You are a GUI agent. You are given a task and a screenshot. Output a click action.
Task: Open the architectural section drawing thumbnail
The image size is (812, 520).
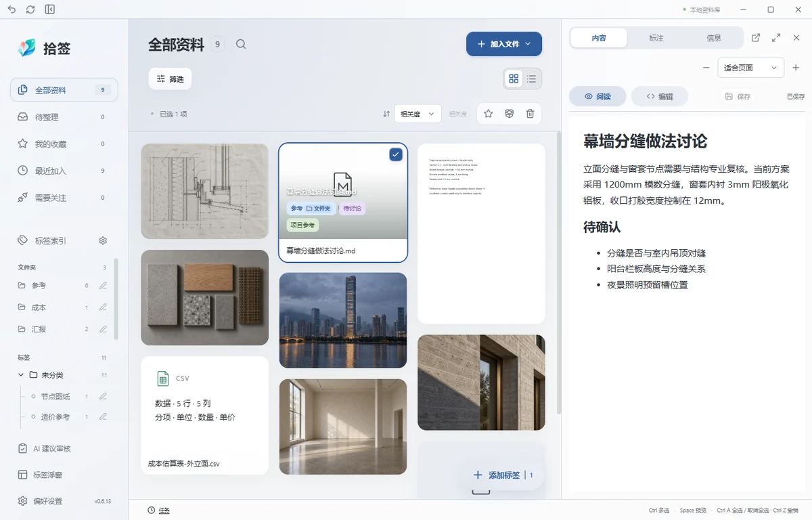(x=204, y=191)
